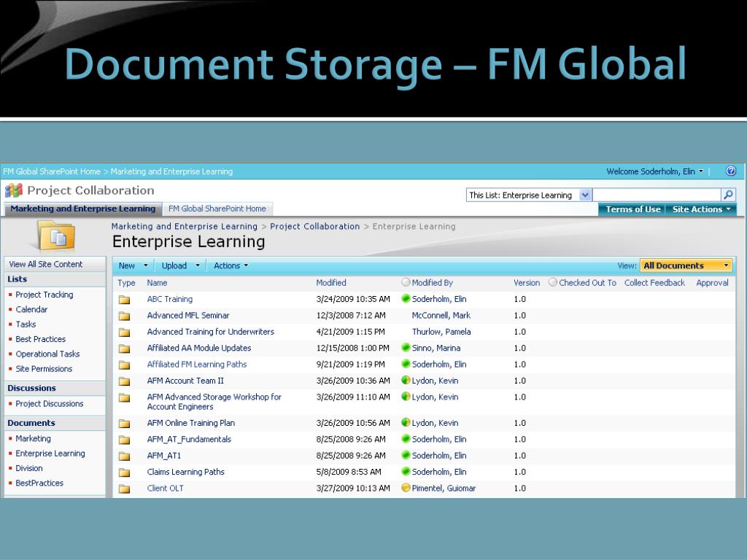This screenshot has width=747, height=560.
Task: Sort by the Name column header
Action: pyautogui.click(x=157, y=283)
